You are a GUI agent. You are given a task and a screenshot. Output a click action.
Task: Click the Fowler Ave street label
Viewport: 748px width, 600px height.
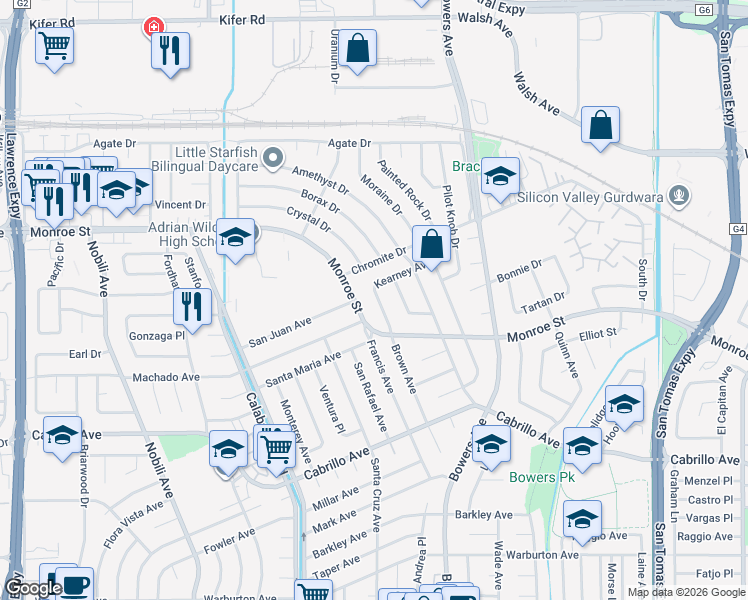click(229, 541)
